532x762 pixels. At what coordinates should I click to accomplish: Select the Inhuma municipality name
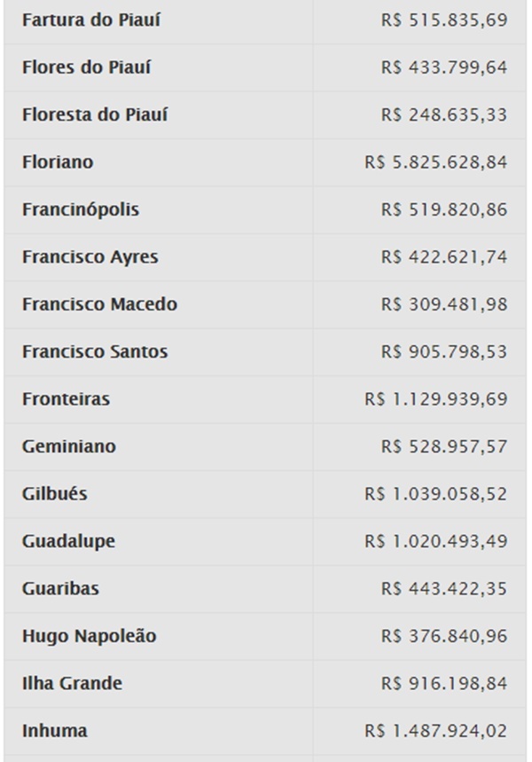(54, 731)
